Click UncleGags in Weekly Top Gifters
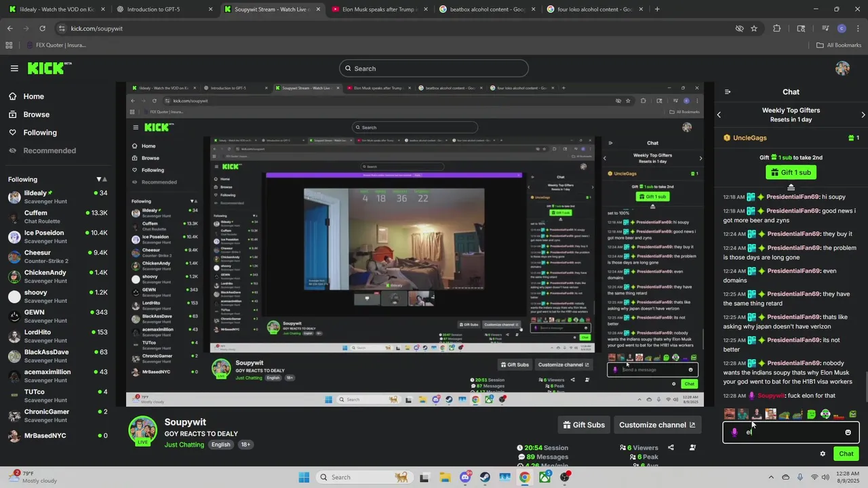868x488 pixels. [x=749, y=138]
